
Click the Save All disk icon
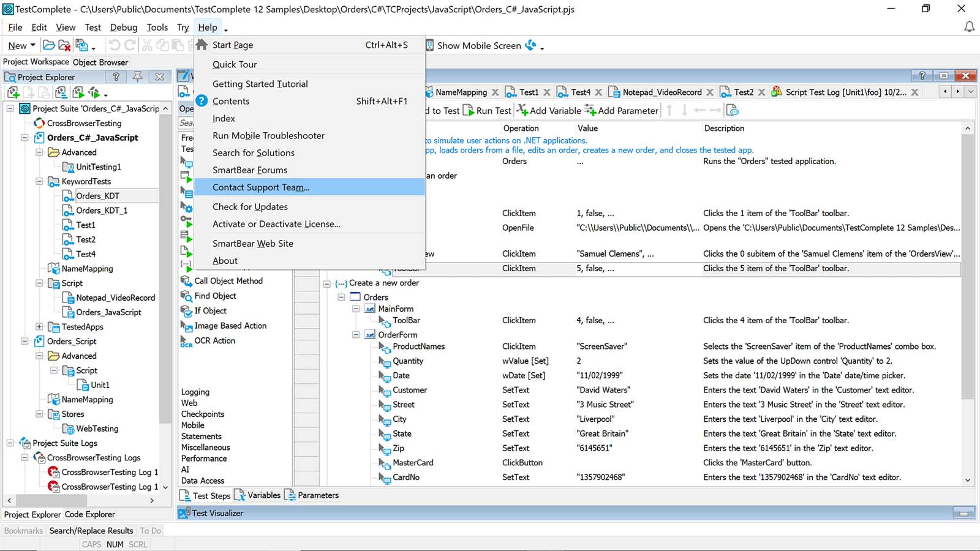pos(81,45)
